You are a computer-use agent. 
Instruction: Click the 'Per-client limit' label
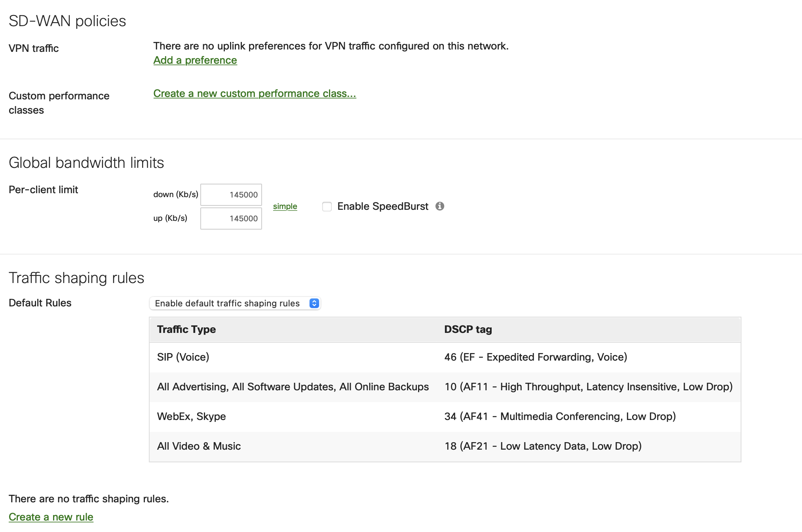tap(43, 190)
